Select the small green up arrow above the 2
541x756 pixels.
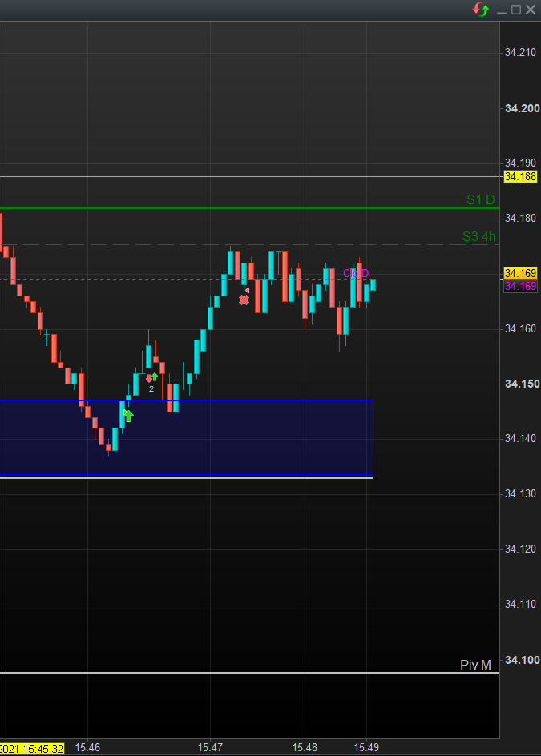(155, 376)
